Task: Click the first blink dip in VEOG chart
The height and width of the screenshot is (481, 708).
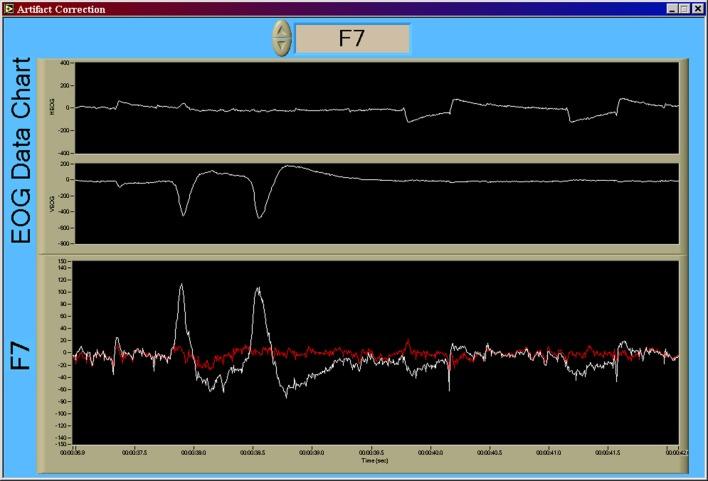Action: (183, 213)
